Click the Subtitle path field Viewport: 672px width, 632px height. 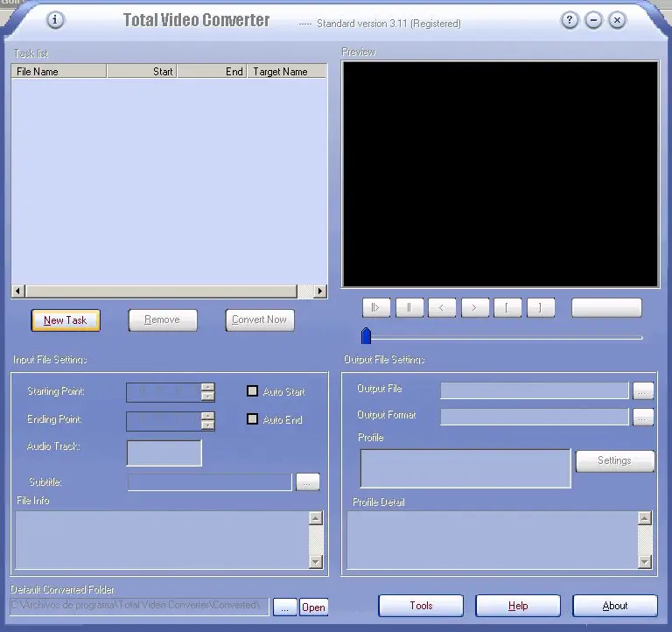[210, 482]
